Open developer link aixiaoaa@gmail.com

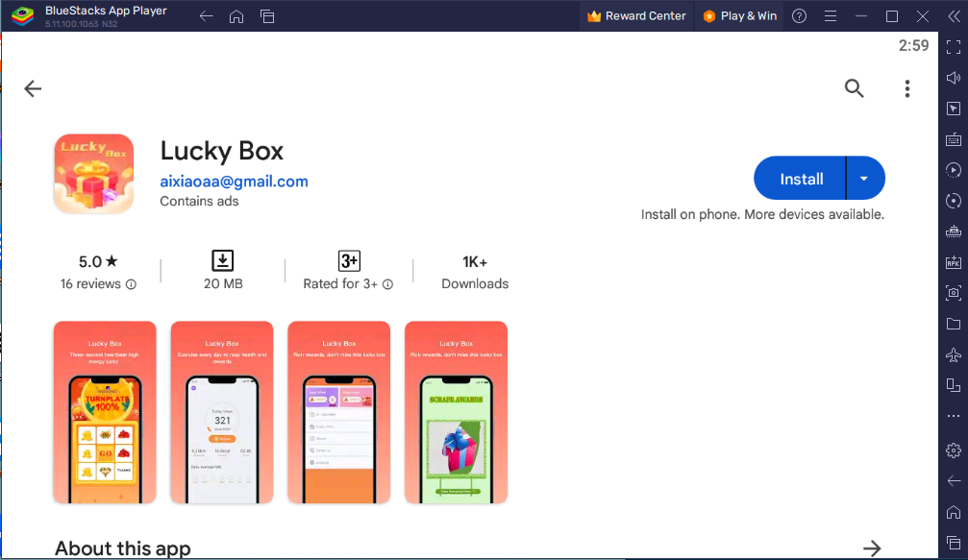pyautogui.click(x=234, y=182)
